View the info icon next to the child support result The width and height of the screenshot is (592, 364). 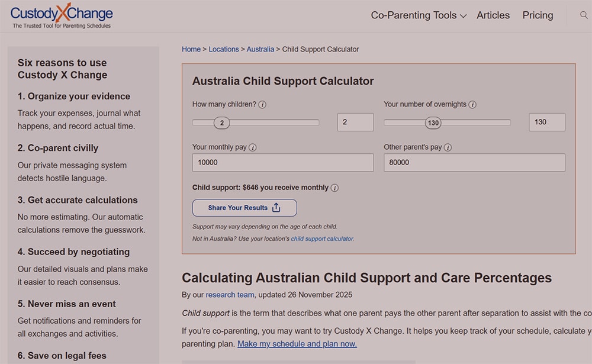coord(334,187)
